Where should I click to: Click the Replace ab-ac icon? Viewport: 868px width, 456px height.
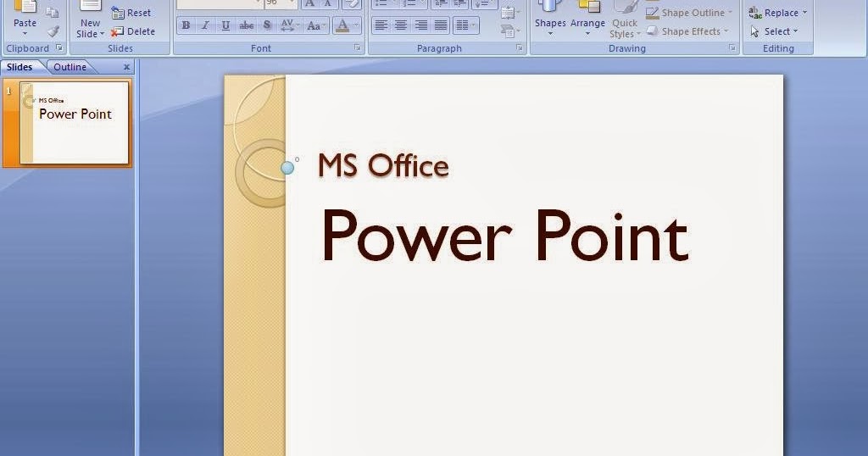755,12
